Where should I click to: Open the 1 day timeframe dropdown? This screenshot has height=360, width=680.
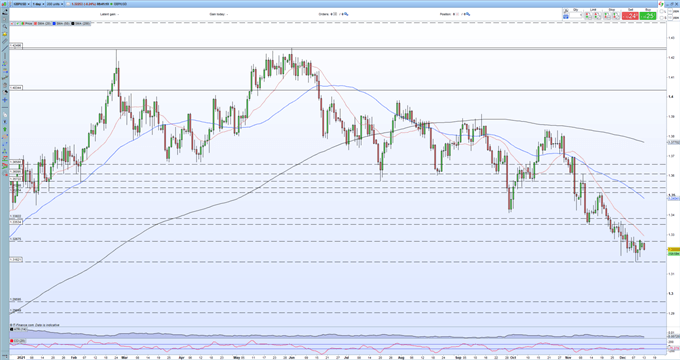[x=38, y=4]
